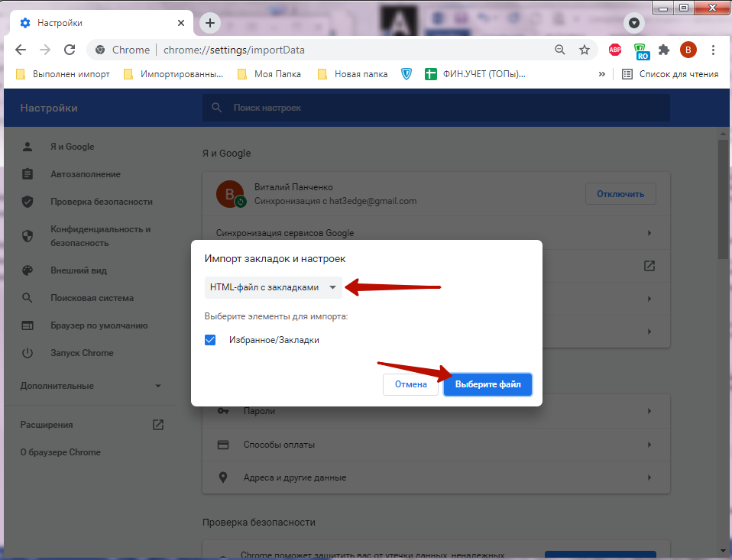Open the HTML-файл с закладками dropdown
Screen dimensions: 732x560
[x=273, y=288]
